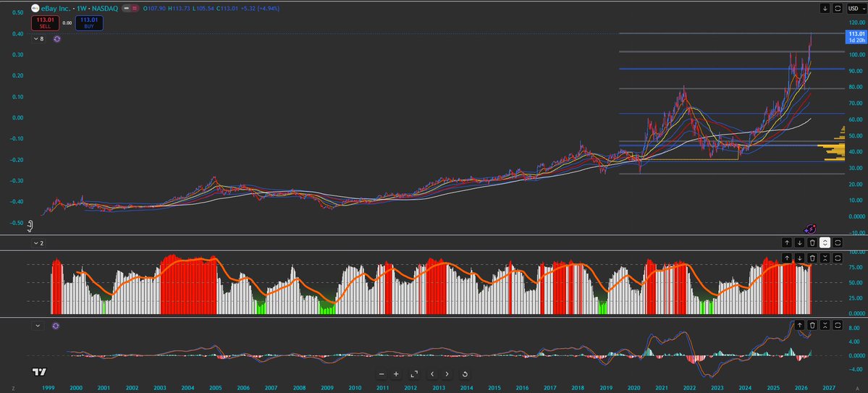Zoom out the chart with minus button

(381, 374)
